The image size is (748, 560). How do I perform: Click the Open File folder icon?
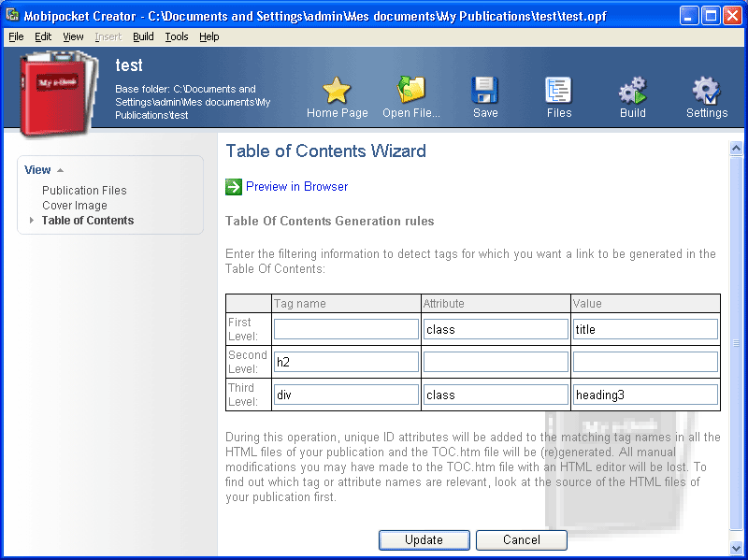point(410,89)
